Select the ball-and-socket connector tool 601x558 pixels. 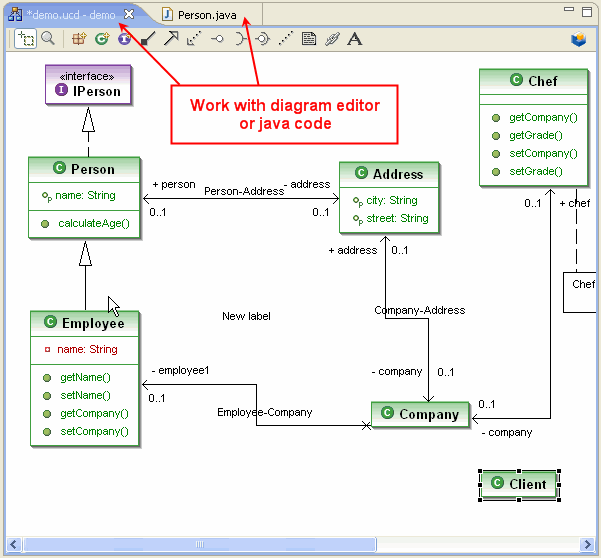[263, 39]
